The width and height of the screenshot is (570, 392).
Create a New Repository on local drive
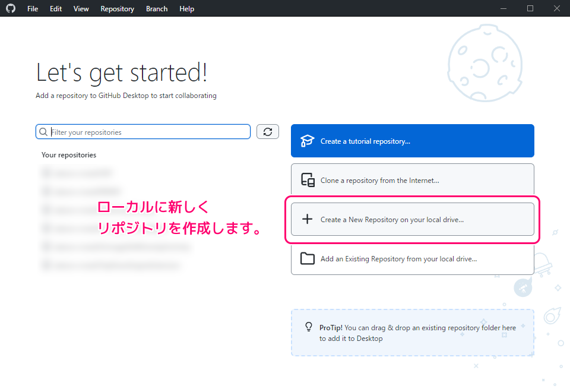tap(412, 219)
